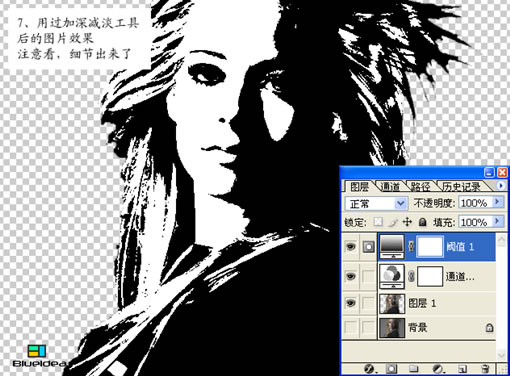Screen dimensions: 510x376
Task: Switch to the 通道 tab
Action: [x=390, y=186]
